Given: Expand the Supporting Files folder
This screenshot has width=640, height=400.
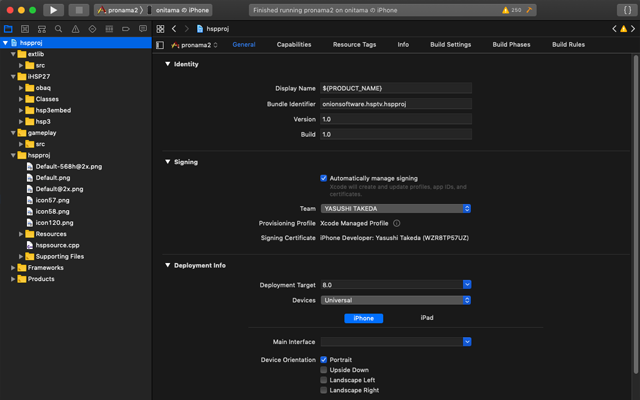Looking at the screenshot, I should coord(21,256).
